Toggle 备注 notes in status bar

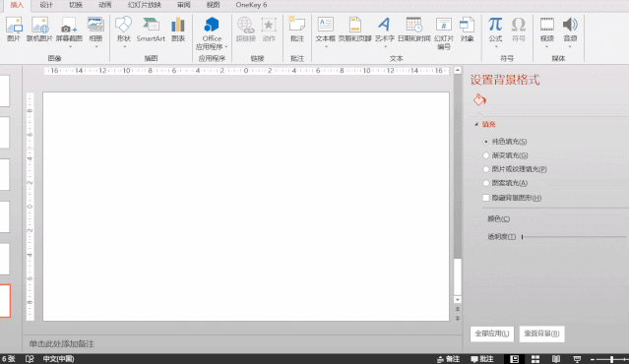tap(448, 359)
